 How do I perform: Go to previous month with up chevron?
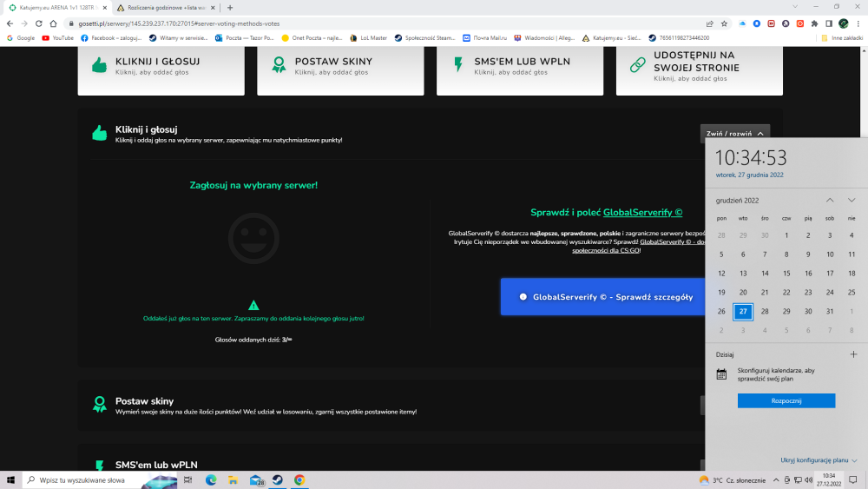pos(830,200)
